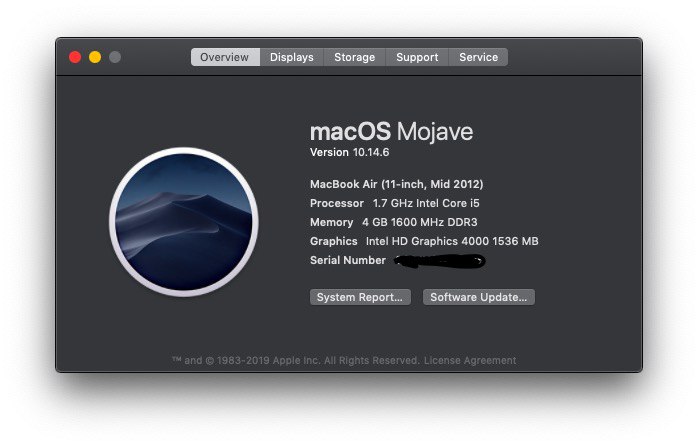Click the Memory label
The height and width of the screenshot is (446, 698).
click(331, 222)
